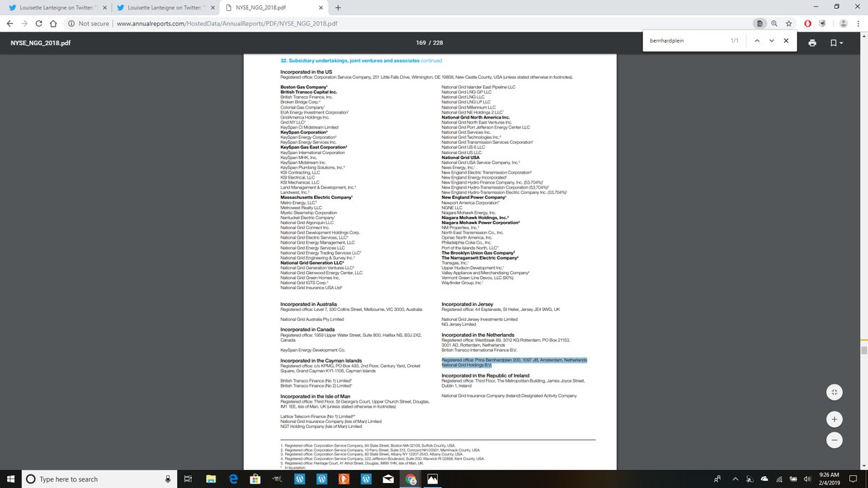Open the clock showing 9:26 AM
The image size is (868, 488).
tap(830, 479)
